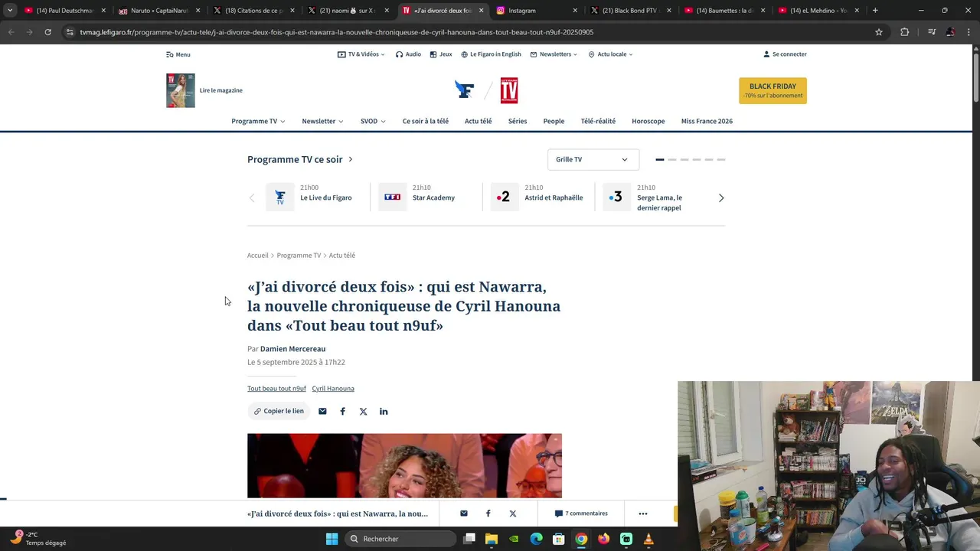980x551 pixels.
Task: Open Windows Start menu
Action: click(332, 539)
